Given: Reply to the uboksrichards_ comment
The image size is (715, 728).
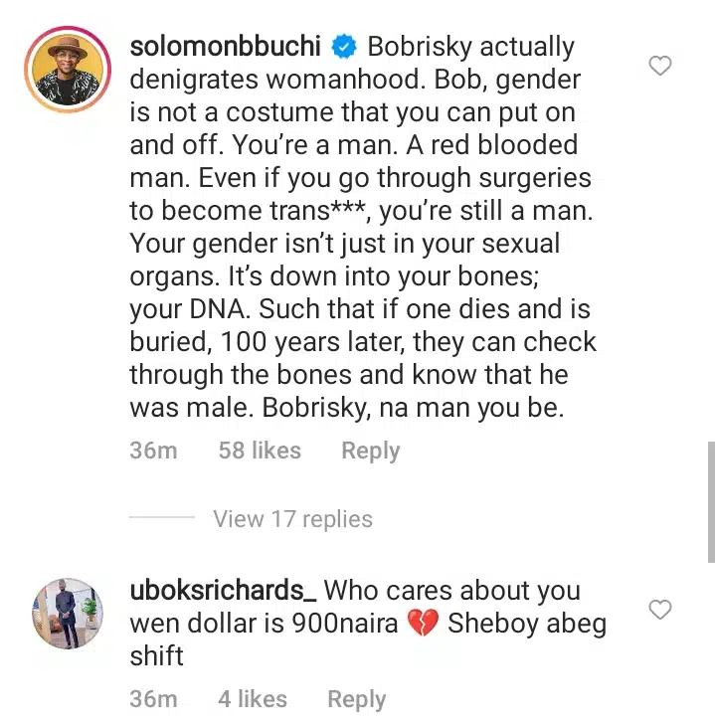Looking at the screenshot, I should click(356, 699).
